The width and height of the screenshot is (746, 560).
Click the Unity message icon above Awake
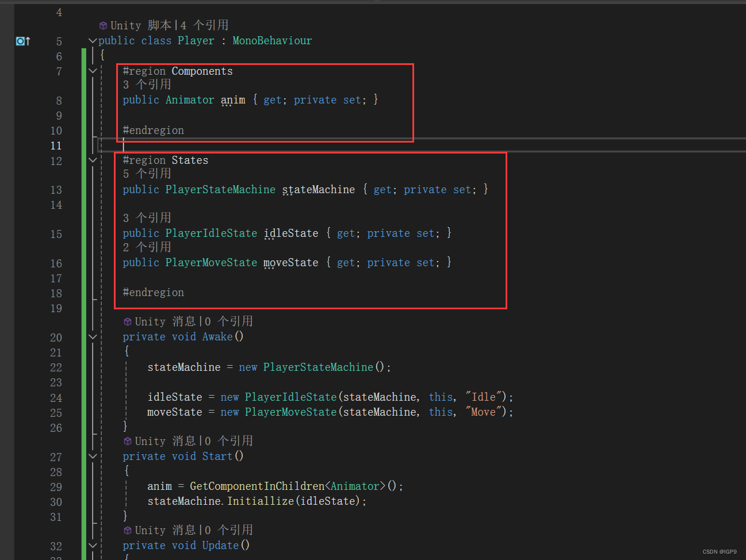click(128, 322)
